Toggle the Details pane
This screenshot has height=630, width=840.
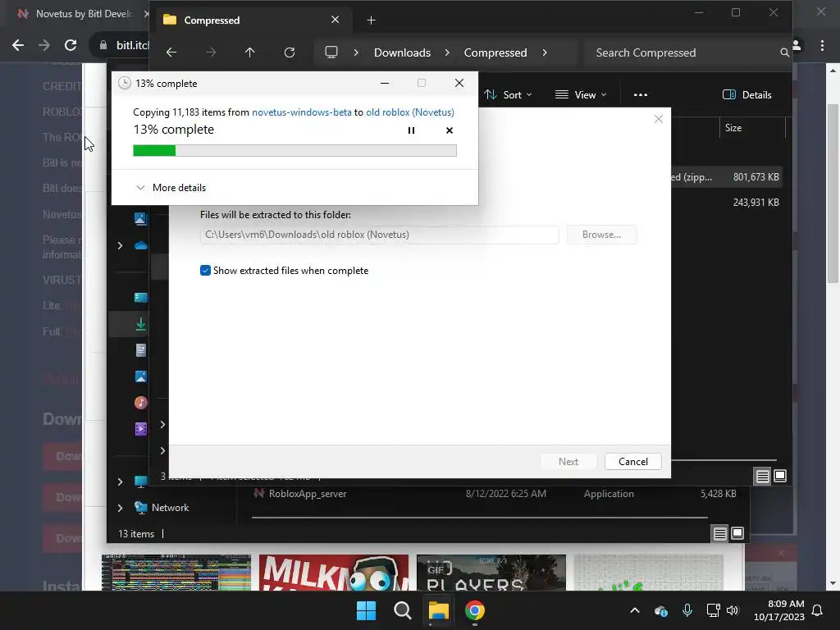746,95
